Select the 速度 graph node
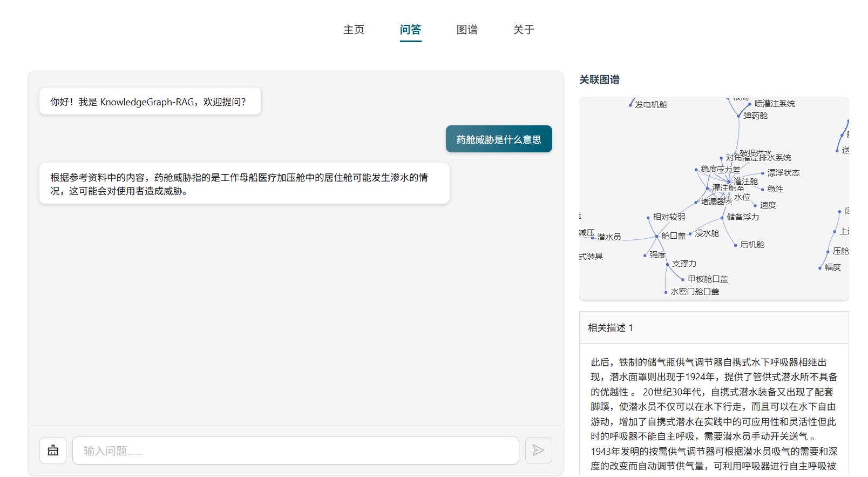The width and height of the screenshot is (868, 477). [755, 205]
